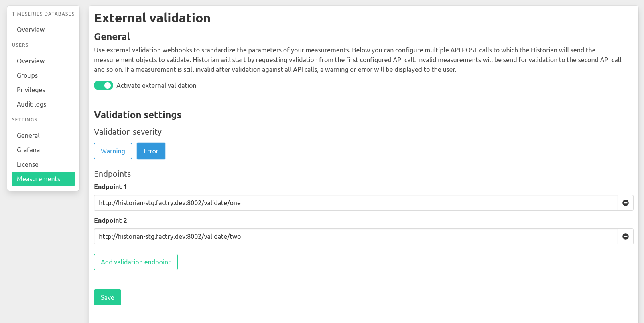
Task: Save the external validation settings
Action: pos(108,297)
